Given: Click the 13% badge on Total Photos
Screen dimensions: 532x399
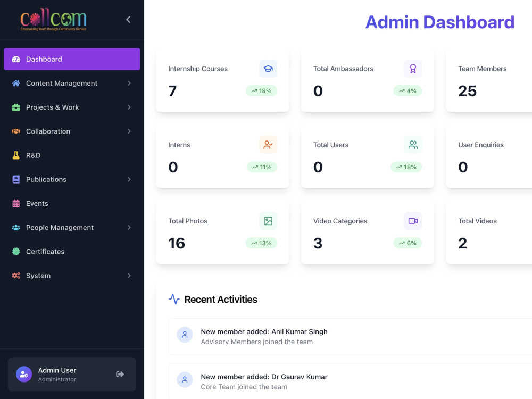Looking at the screenshot, I should pos(261,243).
